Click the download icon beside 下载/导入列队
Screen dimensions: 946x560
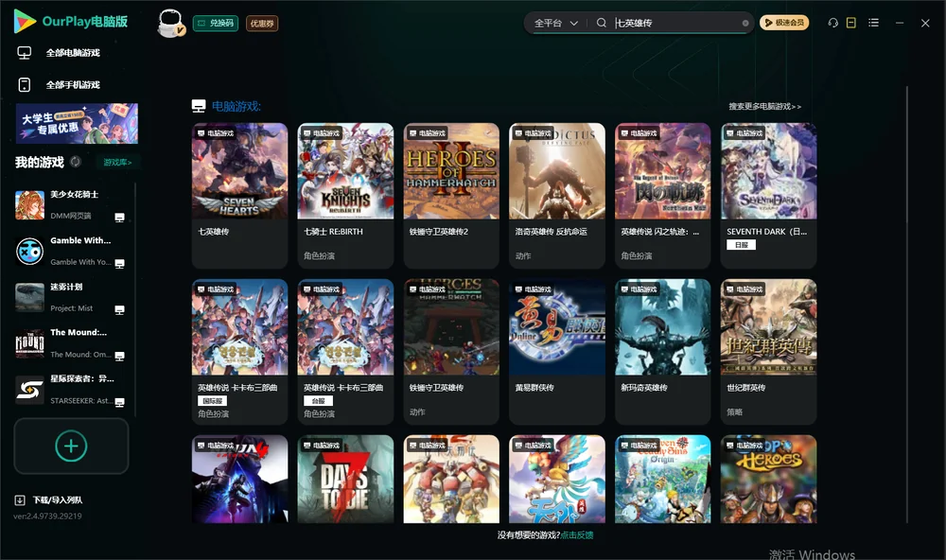20,499
